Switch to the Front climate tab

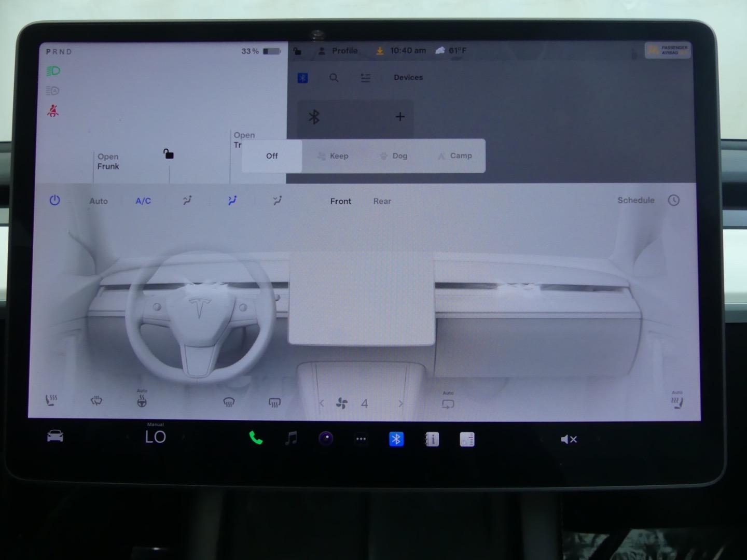coord(340,201)
